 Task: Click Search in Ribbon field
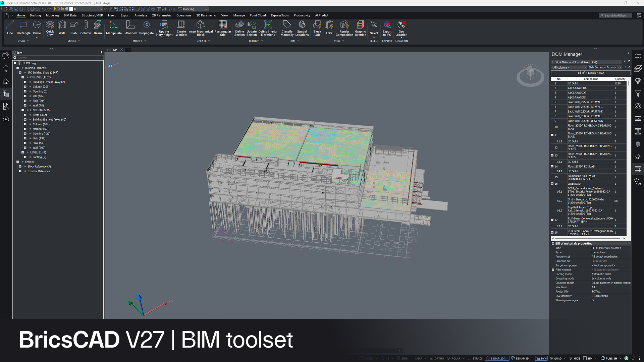pyautogui.click(x=615, y=15)
